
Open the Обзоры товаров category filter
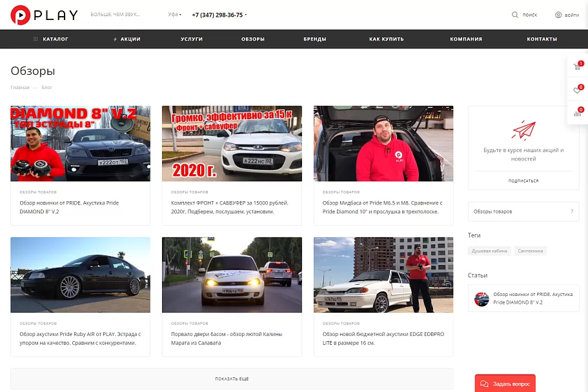[x=523, y=211]
